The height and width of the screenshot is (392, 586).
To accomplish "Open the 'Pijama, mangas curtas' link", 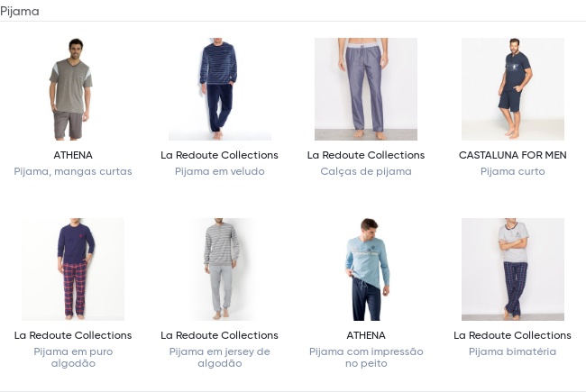I will point(73,171).
